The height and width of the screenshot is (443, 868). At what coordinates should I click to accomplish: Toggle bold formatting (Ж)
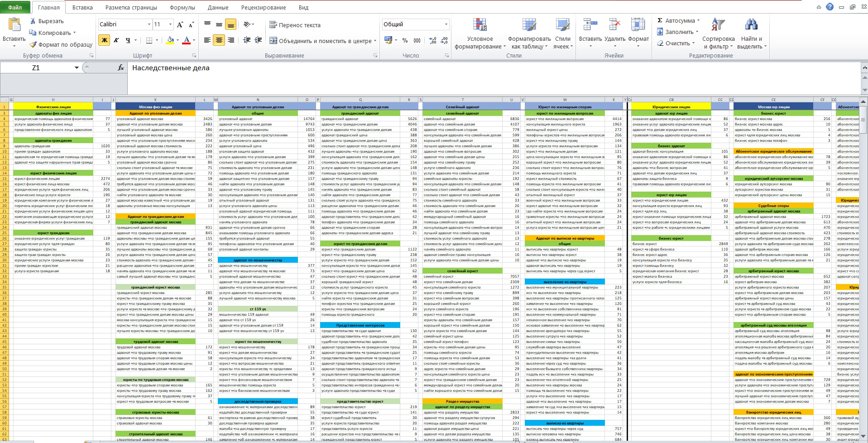(x=104, y=40)
